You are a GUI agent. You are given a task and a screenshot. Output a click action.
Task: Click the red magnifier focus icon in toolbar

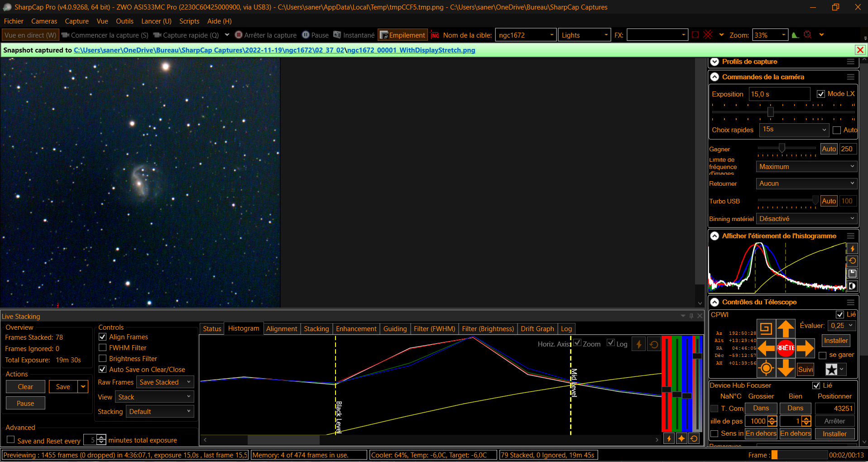808,35
